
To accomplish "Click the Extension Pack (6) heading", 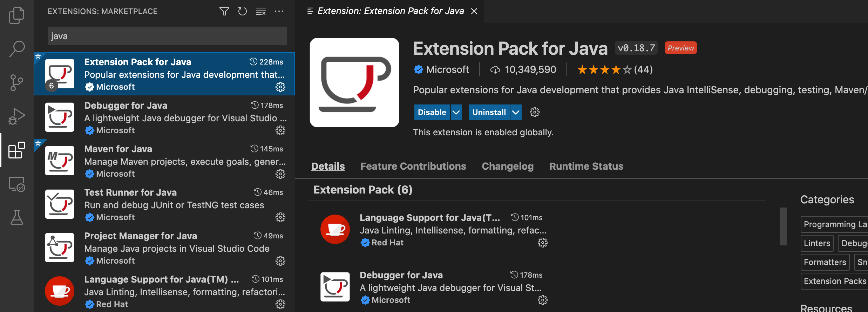I will tap(363, 190).
